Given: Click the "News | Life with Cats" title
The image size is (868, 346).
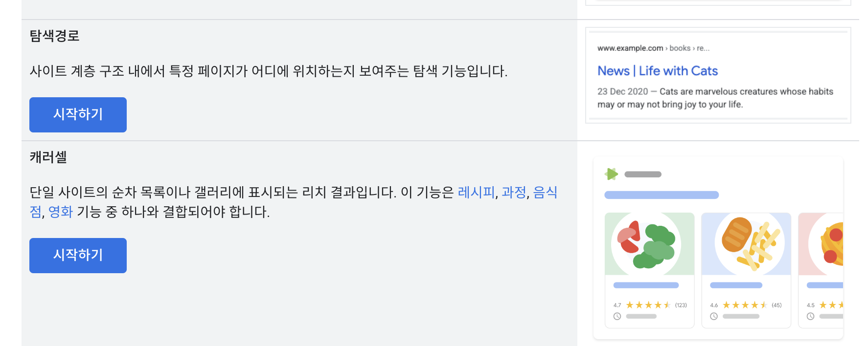Looking at the screenshot, I should [657, 71].
